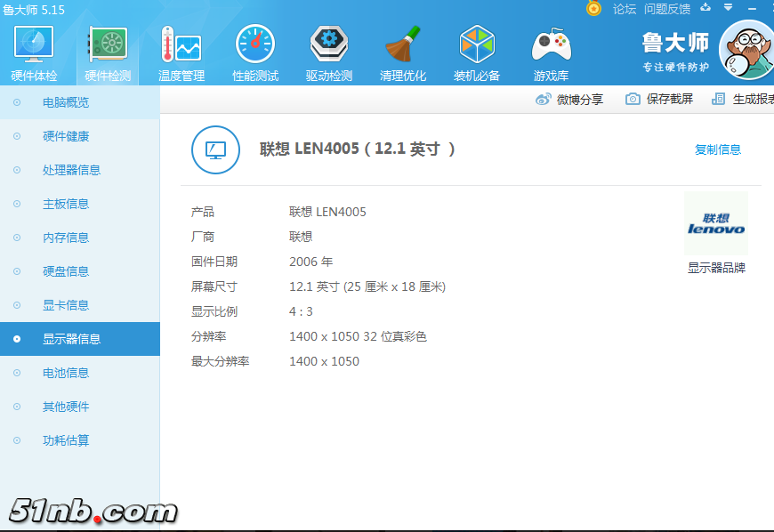Image resolution: width=774 pixels, height=532 pixels.
Task: Click the gold medal icon in title bar
Action: tap(593, 8)
